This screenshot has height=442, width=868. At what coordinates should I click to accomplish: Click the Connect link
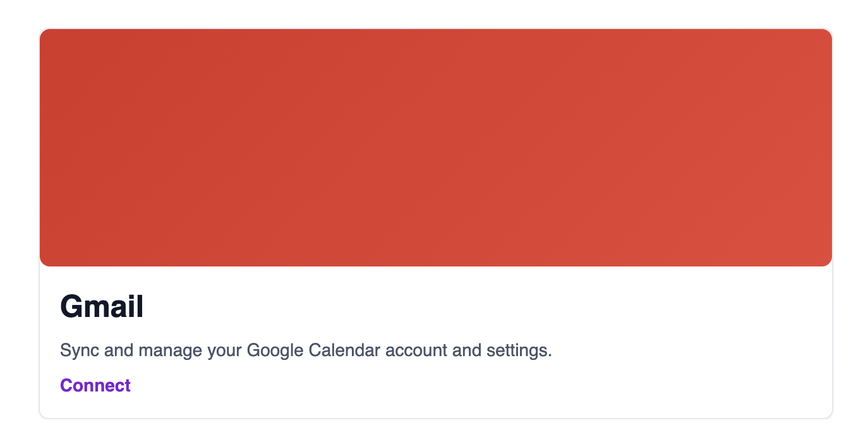tap(95, 385)
